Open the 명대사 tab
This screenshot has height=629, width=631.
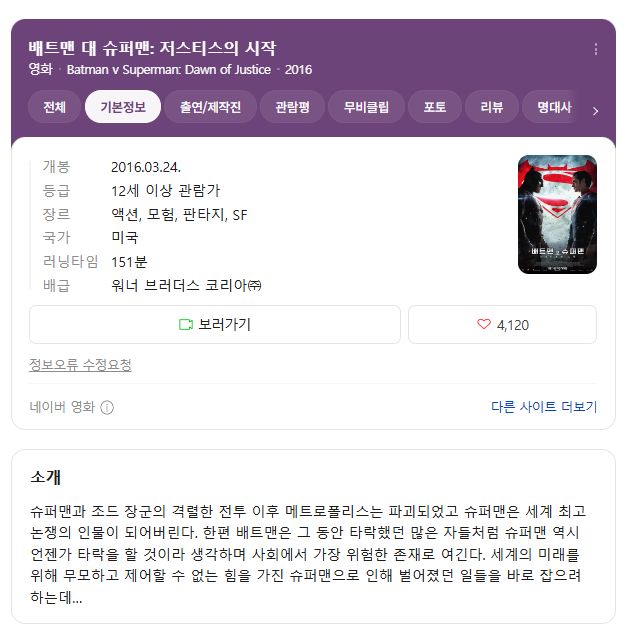click(554, 107)
